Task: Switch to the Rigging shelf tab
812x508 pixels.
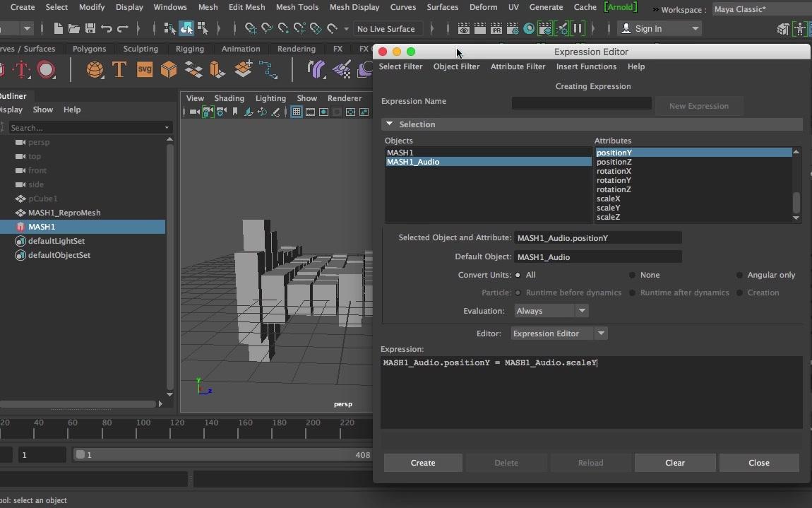Action: (x=189, y=49)
